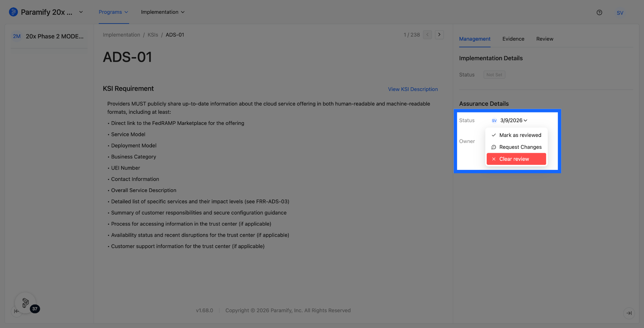Click the 2M project badge icon

[17, 36]
